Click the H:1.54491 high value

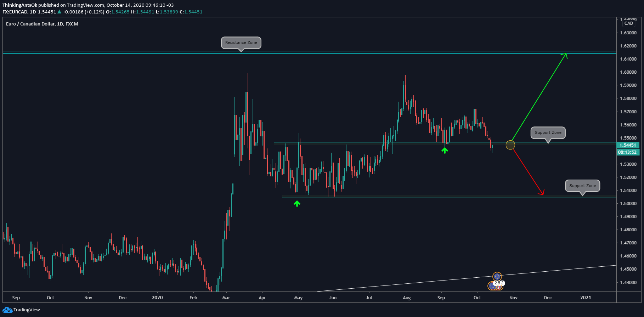pos(143,12)
